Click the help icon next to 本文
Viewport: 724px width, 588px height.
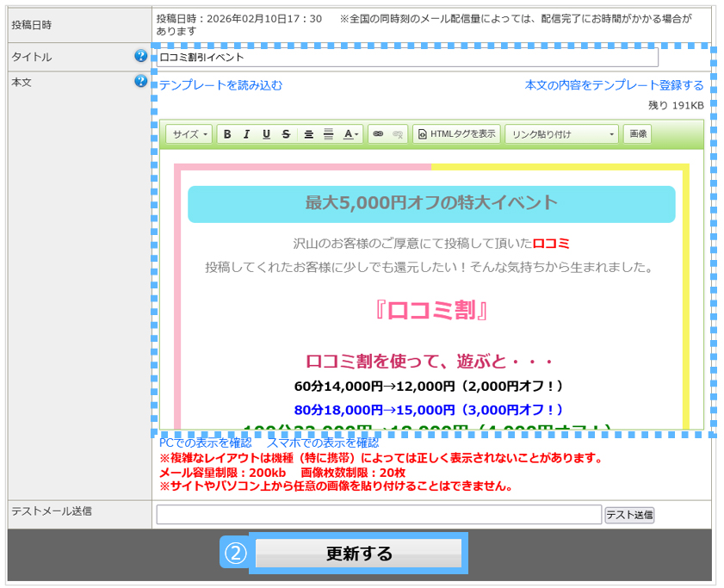click(x=141, y=81)
